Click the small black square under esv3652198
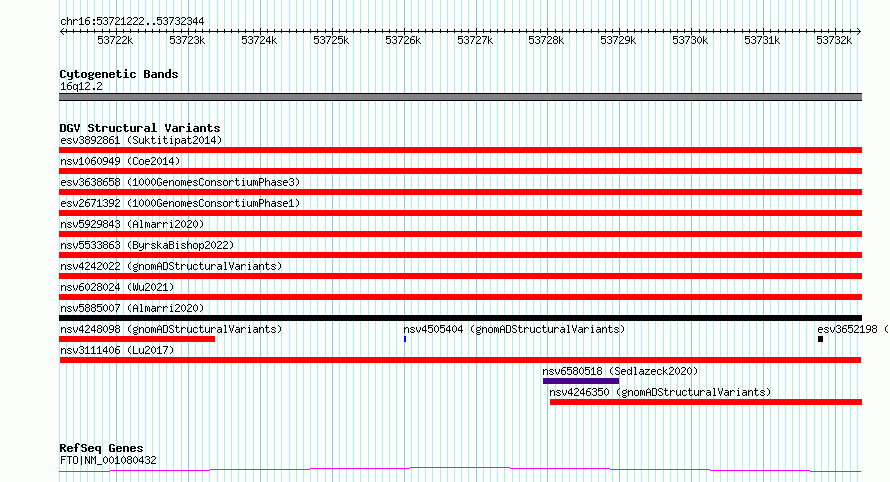 pyautogui.click(x=820, y=339)
